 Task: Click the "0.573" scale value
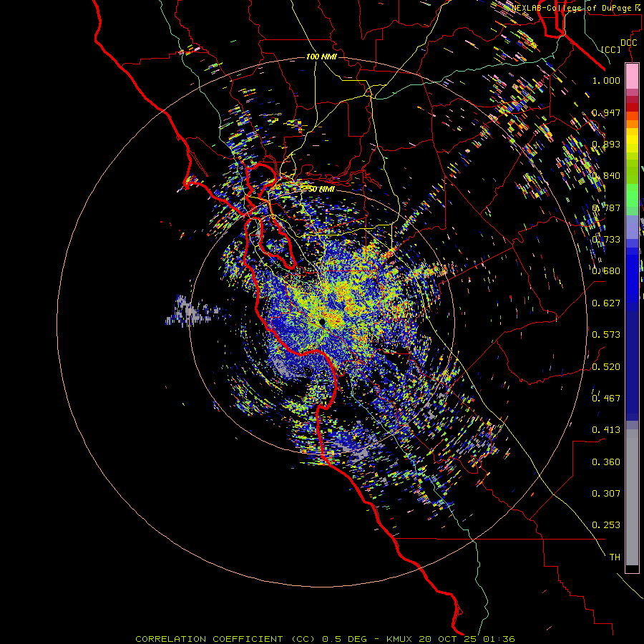click(606, 335)
